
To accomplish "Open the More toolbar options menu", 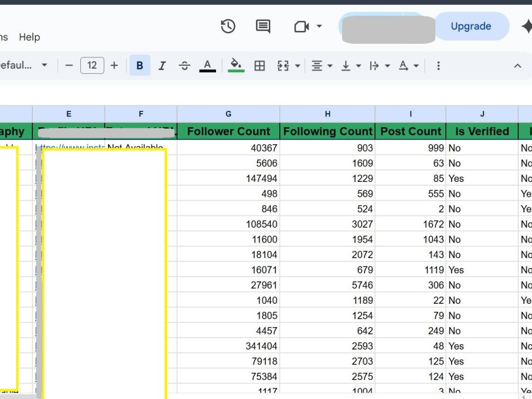I will click(438, 65).
